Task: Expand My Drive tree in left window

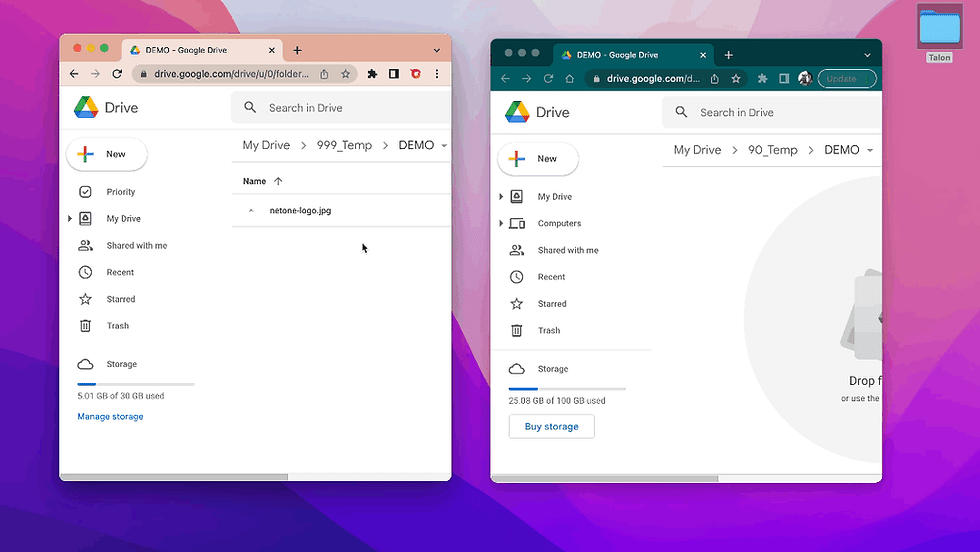Action: coord(70,219)
